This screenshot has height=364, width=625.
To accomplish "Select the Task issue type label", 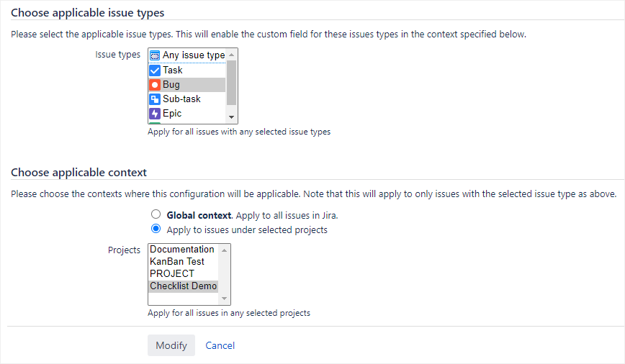I will (173, 70).
